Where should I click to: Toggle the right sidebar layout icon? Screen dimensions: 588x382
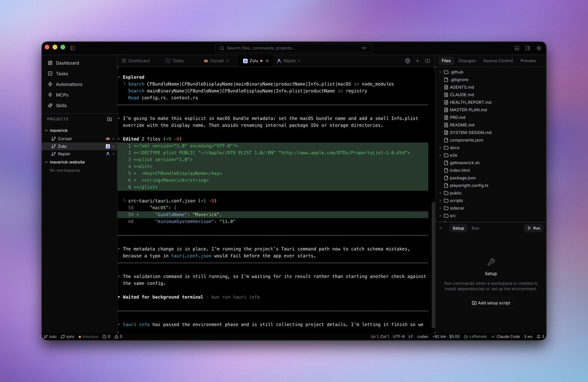coord(528,48)
